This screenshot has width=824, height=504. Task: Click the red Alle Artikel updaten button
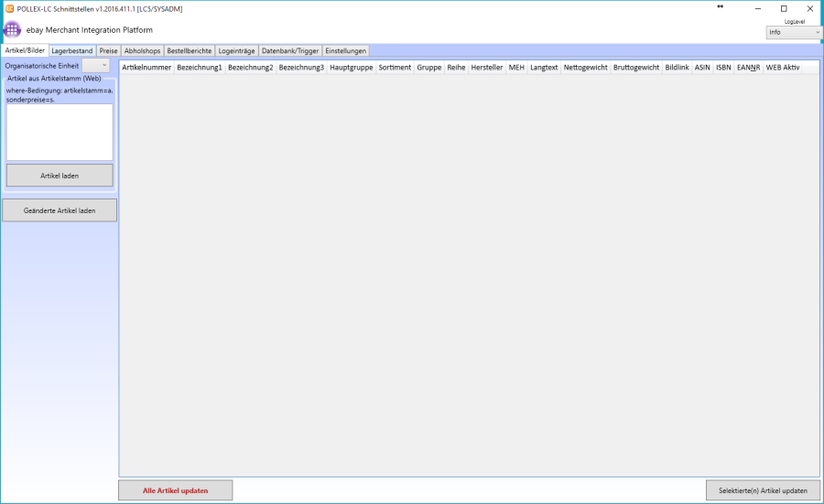point(175,490)
